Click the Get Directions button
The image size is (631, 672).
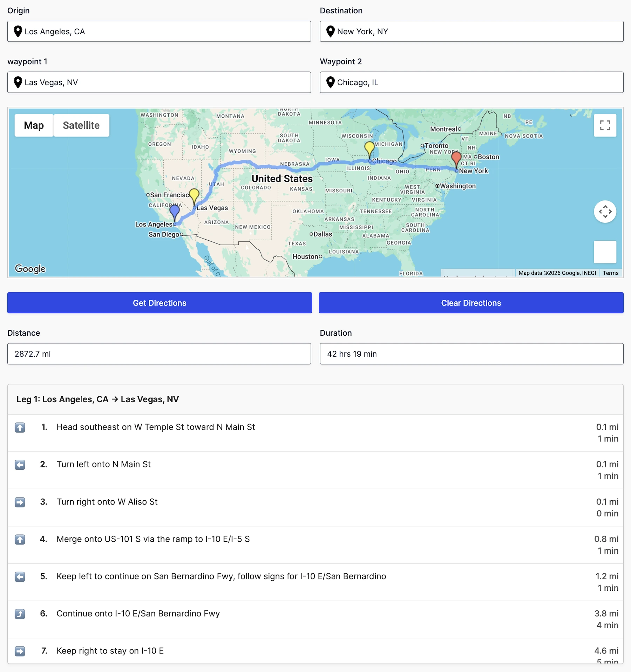[x=160, y=303]
